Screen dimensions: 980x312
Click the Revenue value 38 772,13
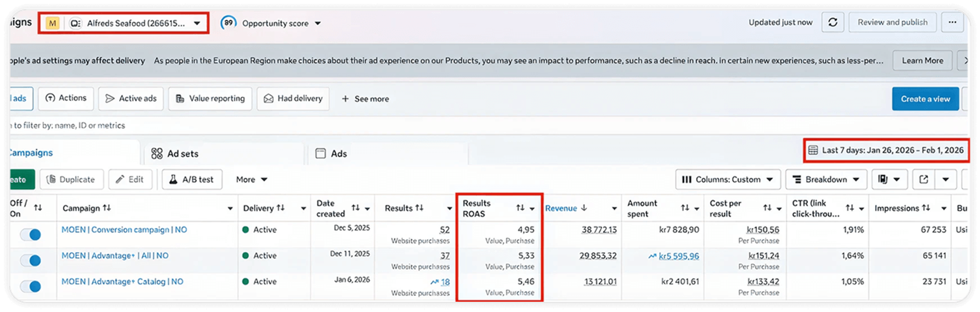point(599,230)
